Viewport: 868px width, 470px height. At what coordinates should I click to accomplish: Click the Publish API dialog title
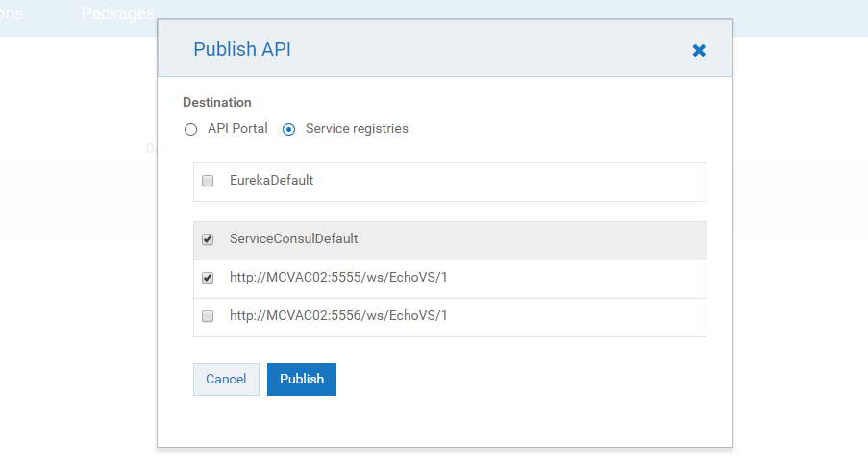242,49
